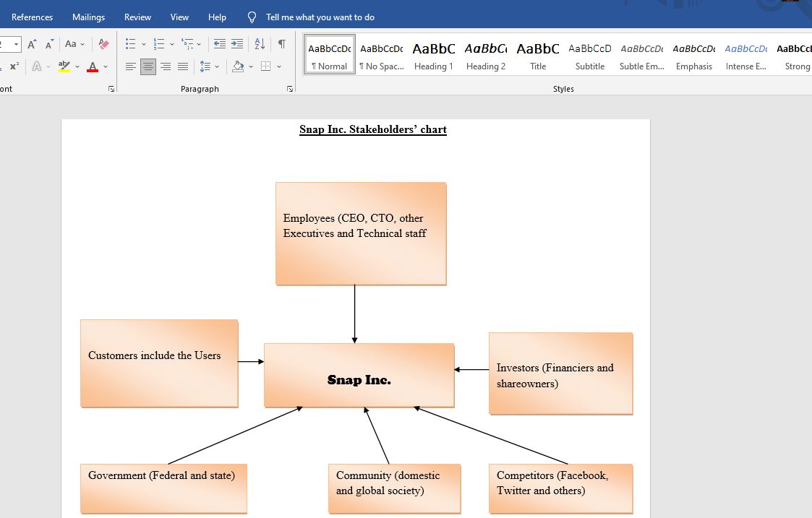Viewport: 812px width, 518px height.
Task: Open the font color dropdown arrow
Action: (105, 66)
